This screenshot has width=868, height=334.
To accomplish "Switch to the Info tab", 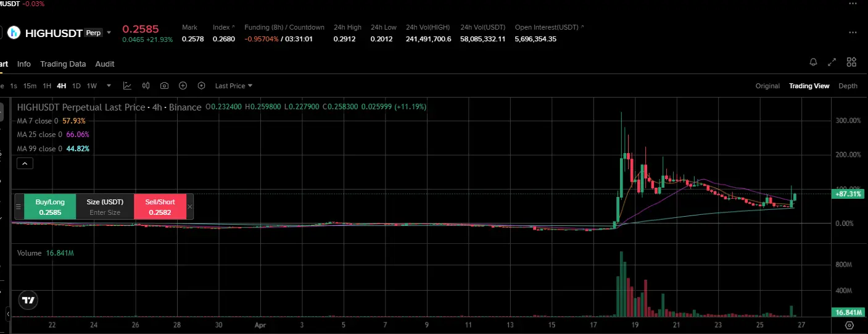I will tap(24, 64).
